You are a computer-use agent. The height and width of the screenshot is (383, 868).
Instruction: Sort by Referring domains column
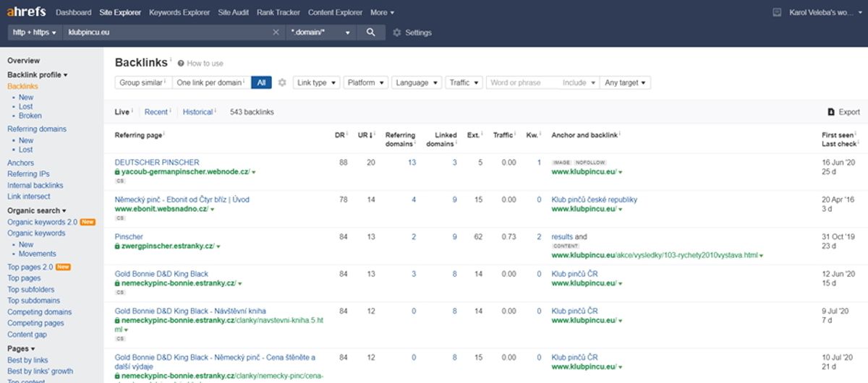pyautogui.click(x=401, y=139)
